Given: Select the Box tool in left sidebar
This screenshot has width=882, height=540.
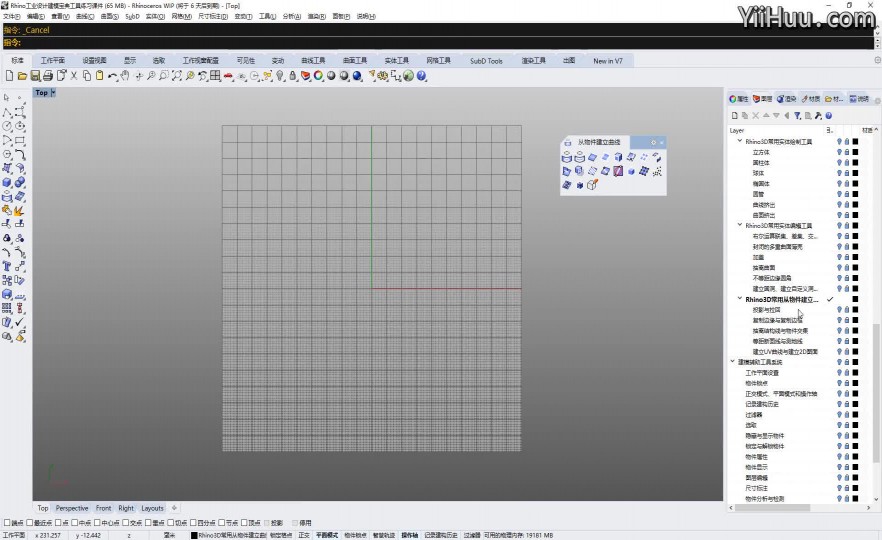Looking at the screenshot, I should tap(7, 182).
